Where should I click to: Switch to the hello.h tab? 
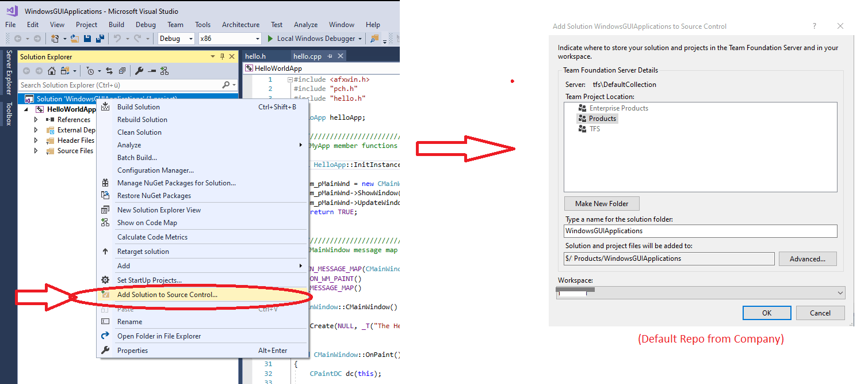(x=255, y=56)
